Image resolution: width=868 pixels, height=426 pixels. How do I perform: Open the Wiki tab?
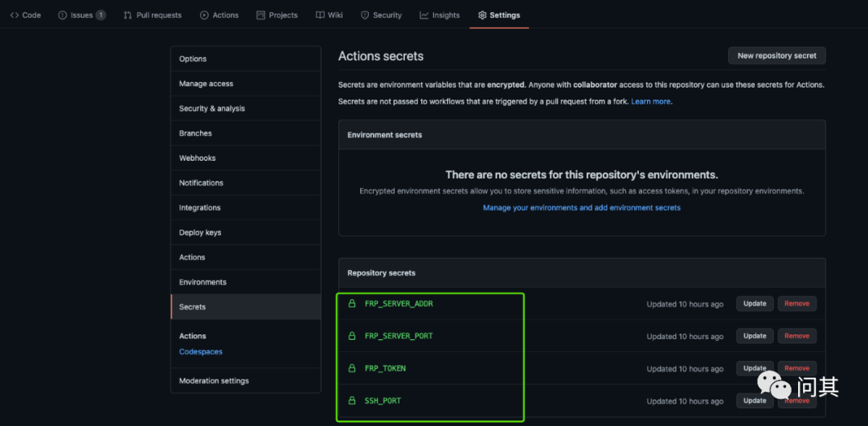click(330, 15)
